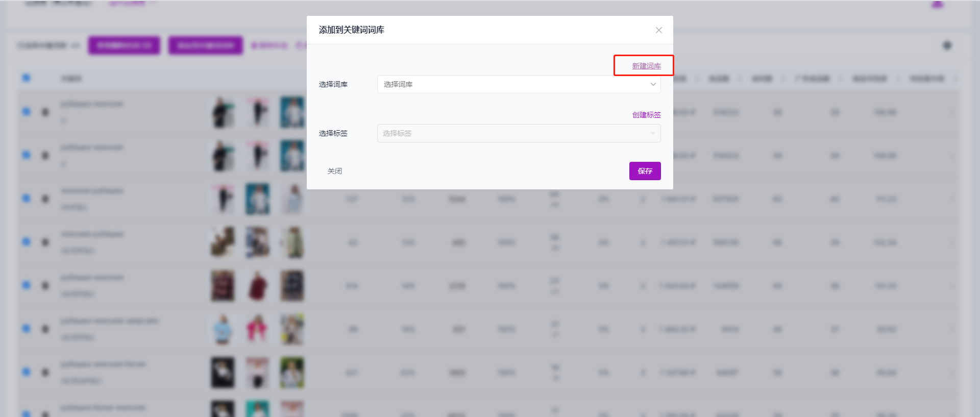Expand the 选择标签 dropdown
Viewport: 980px width, 417px height.
[x=519, y=133]
